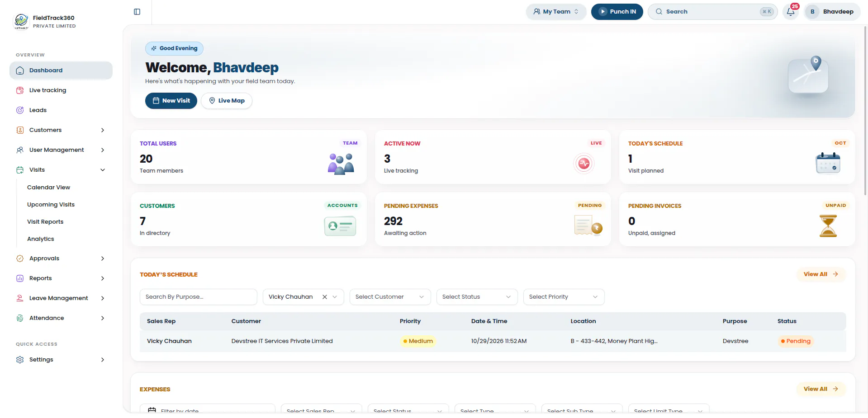Open Visit Reports submenu item

(45, 222)
